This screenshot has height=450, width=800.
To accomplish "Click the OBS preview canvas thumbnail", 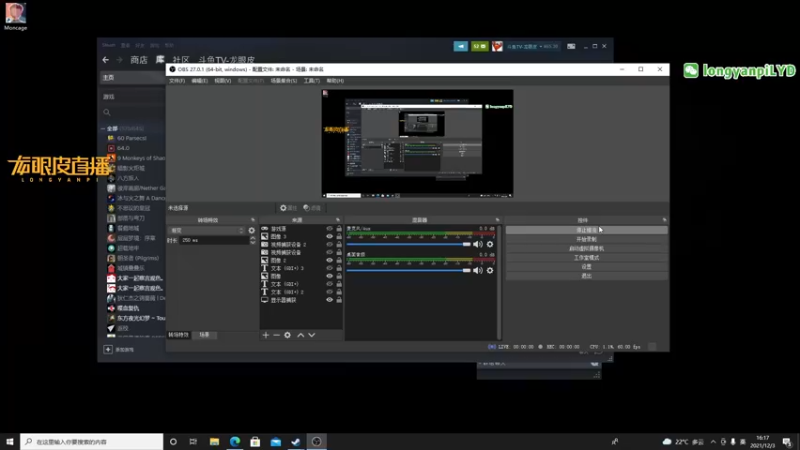I will point(417,143).
